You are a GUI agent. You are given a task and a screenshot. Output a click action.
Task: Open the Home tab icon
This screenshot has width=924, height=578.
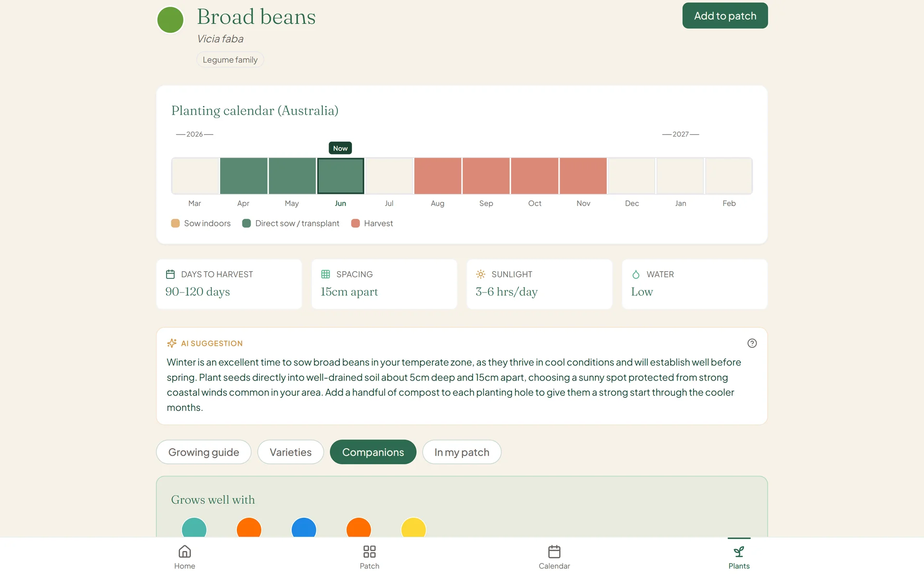pyautogui.click(x=185, y=551)
